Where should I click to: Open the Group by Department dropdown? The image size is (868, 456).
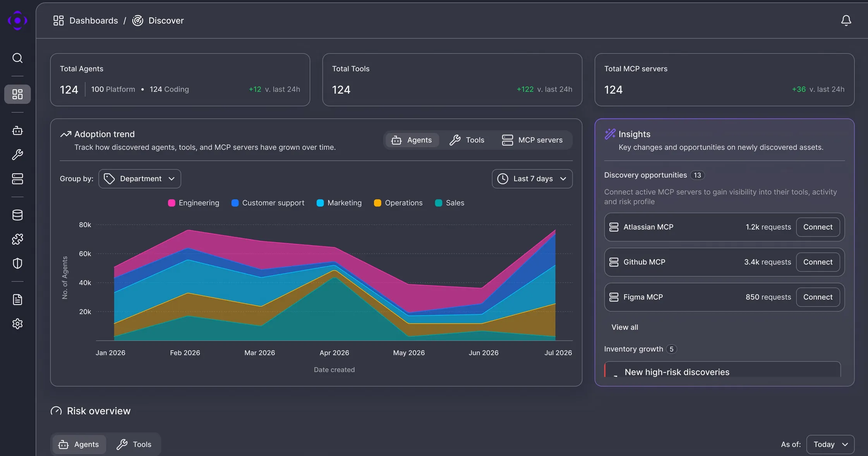point(140,179)
